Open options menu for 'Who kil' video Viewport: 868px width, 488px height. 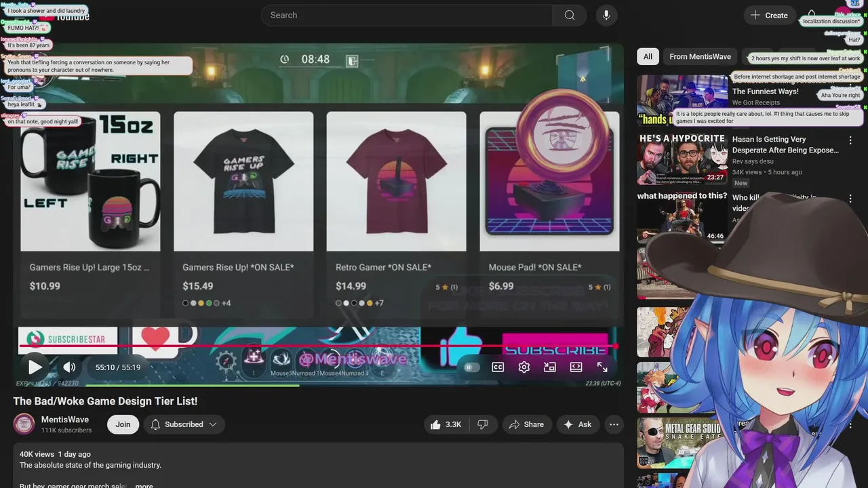pyautogui.click(x=850, y=199)
